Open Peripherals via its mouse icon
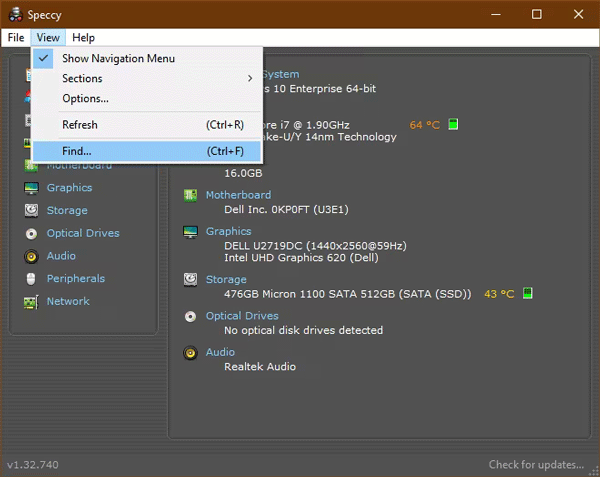This screenshot has height=477, width=600. (x=30, y=279)
